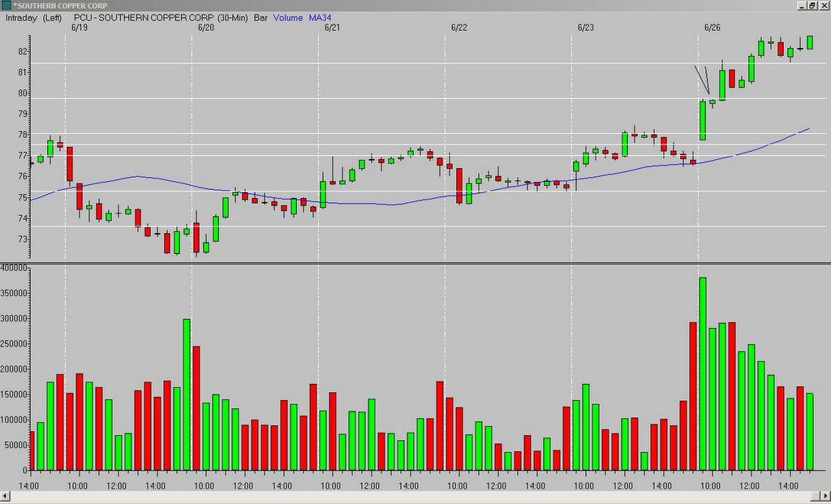Click the Southern Copper Corp window title icon
Viewport: 831px width, 504px height.
(6, 6)
